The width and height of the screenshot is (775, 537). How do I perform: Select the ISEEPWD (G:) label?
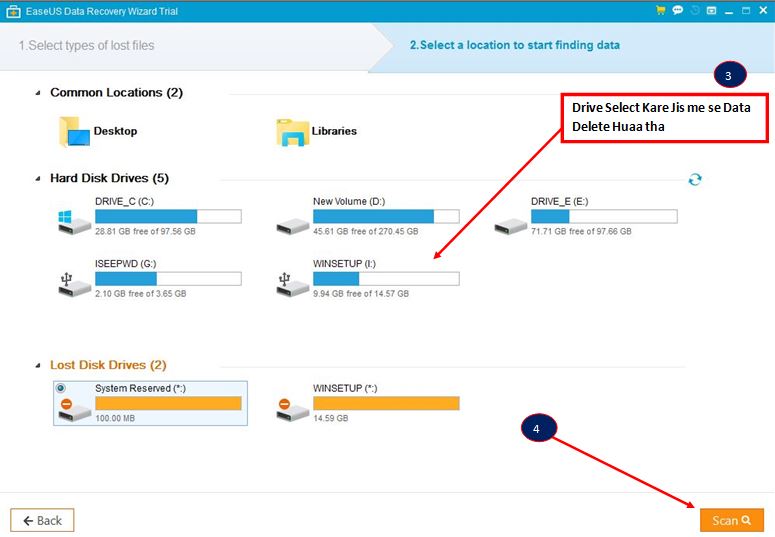click(x=126, y=264)
